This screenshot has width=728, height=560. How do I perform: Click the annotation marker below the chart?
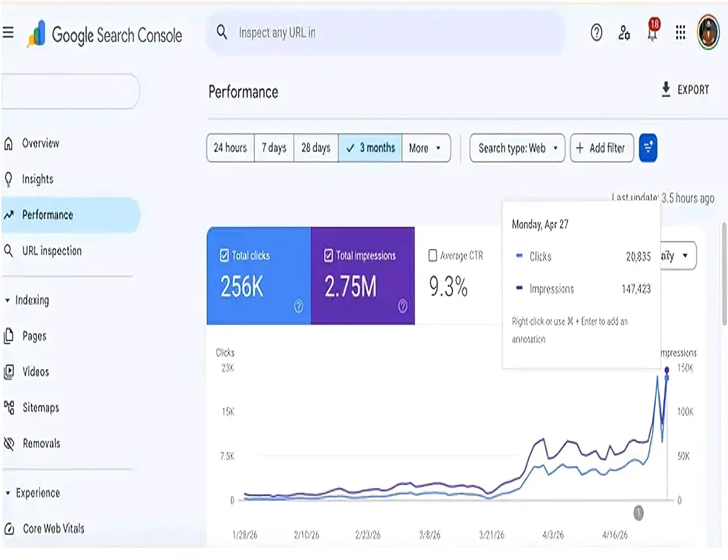click(x=638, y=512)
